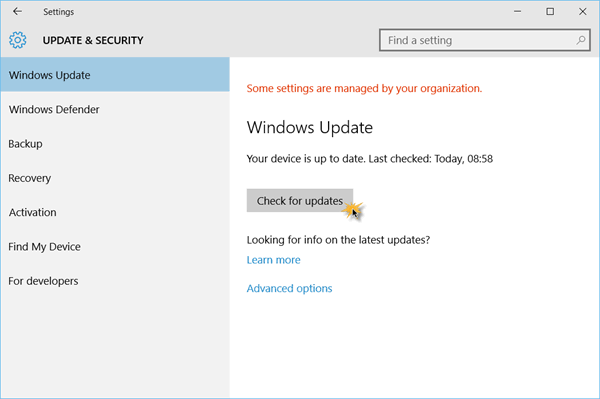Open the Activation page
This screenshot has width=600, height=399.
115,212
